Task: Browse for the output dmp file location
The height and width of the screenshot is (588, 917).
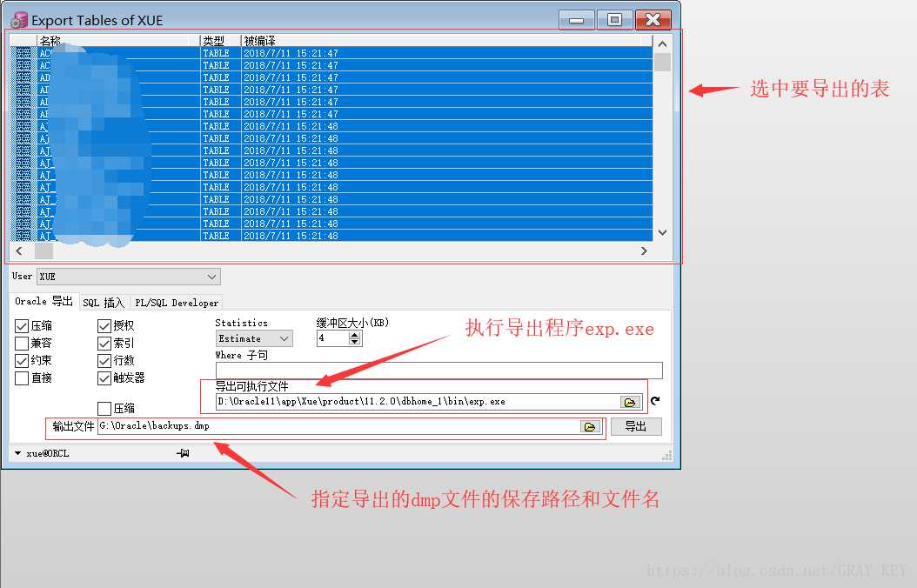Action: [x=590, y=427]
